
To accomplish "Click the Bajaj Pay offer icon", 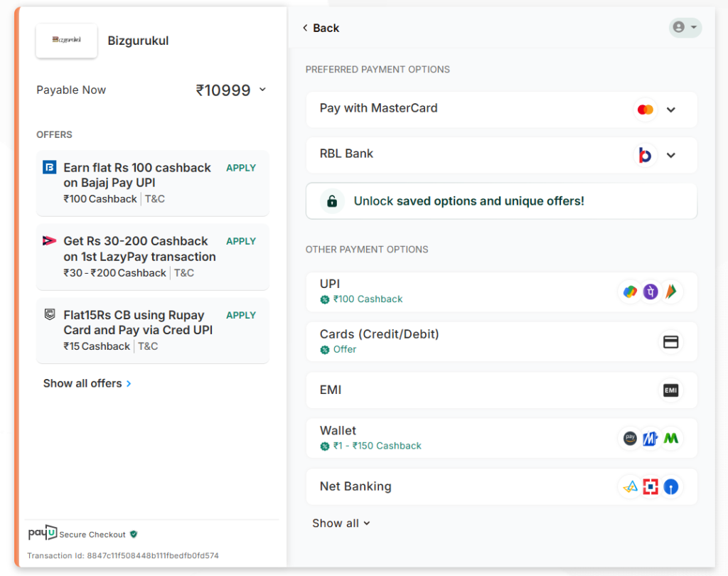I will click(x=50, y=167).
